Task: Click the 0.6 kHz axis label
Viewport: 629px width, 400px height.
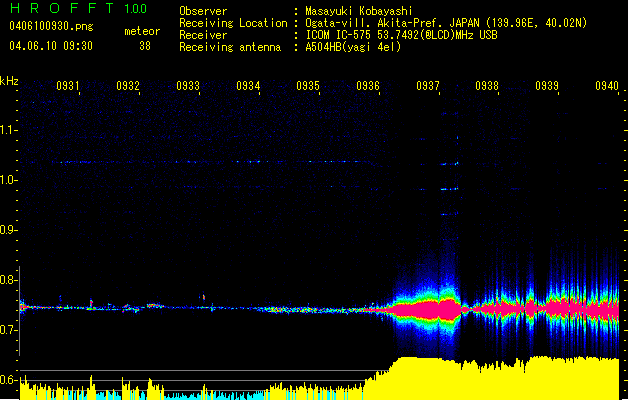Action: coord(8,380)
